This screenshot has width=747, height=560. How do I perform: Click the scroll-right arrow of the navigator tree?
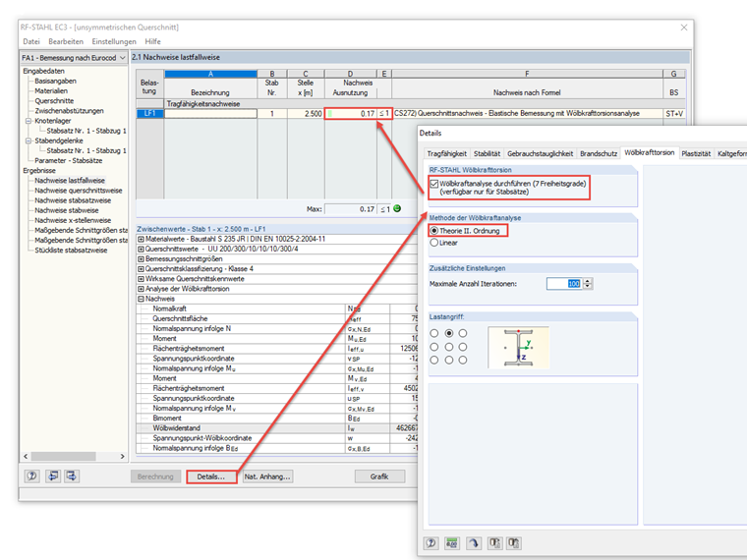point(123,456)
